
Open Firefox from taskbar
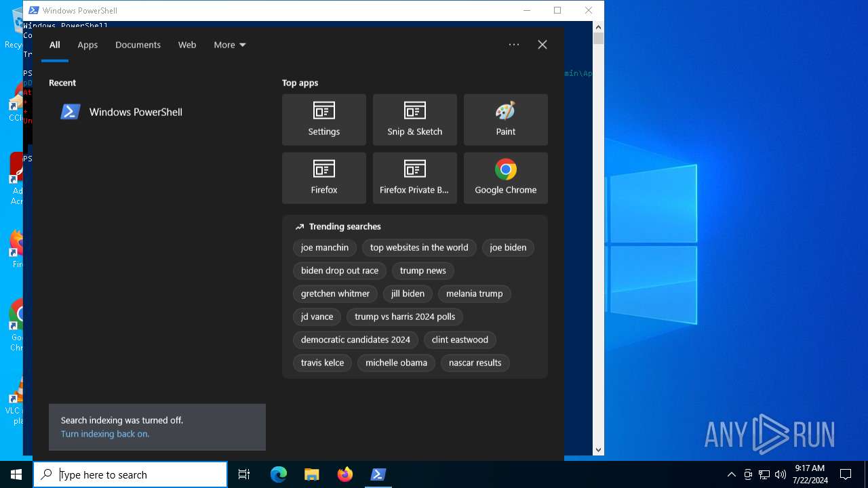point(344,474)
